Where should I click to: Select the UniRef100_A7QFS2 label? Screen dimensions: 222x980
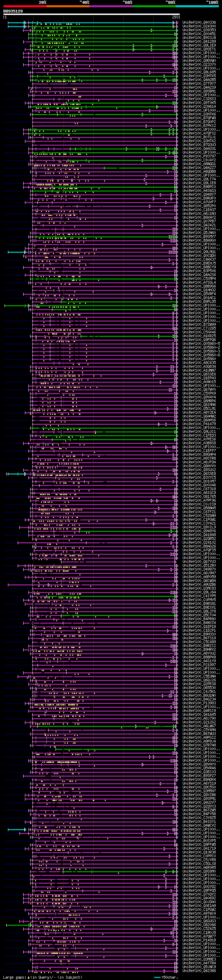click(199, 133)
